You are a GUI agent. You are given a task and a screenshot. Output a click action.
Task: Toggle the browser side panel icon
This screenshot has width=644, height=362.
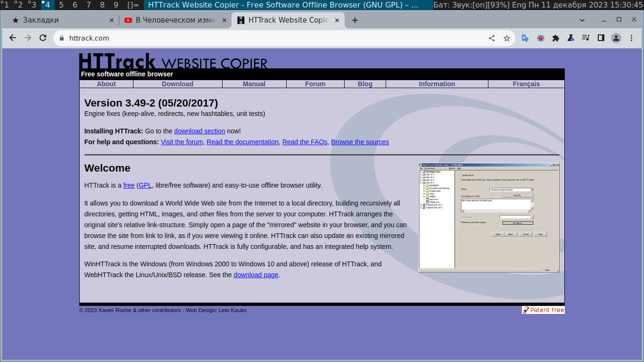pyautogui.click(x=601, y=38)
